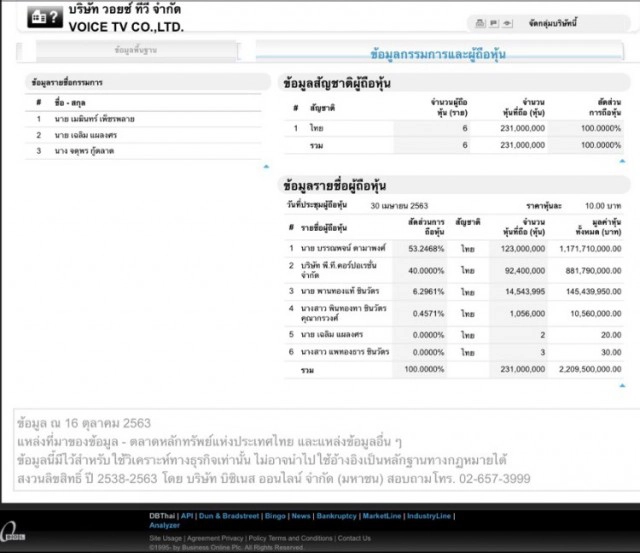Open the Analyzer footer link
The image size is (640, 553).
(164, 525)
